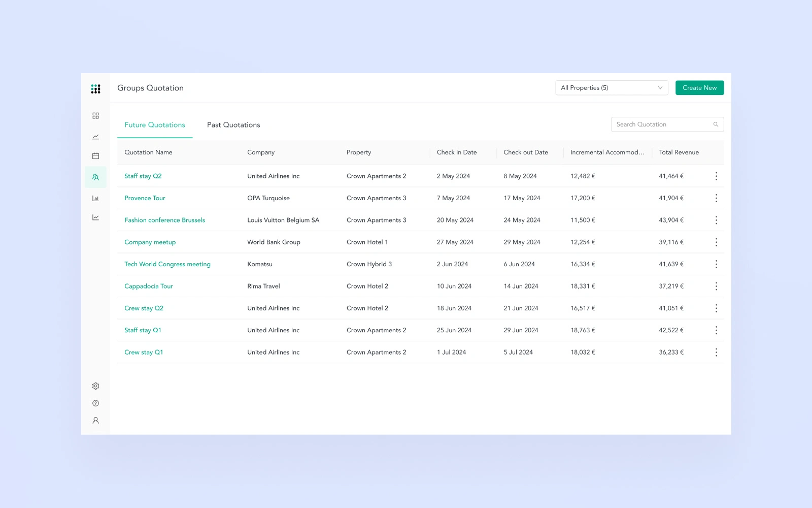Open the Crew stay Q1 quotation
Viewport: 812px width, 508px height.
point(144,352)
